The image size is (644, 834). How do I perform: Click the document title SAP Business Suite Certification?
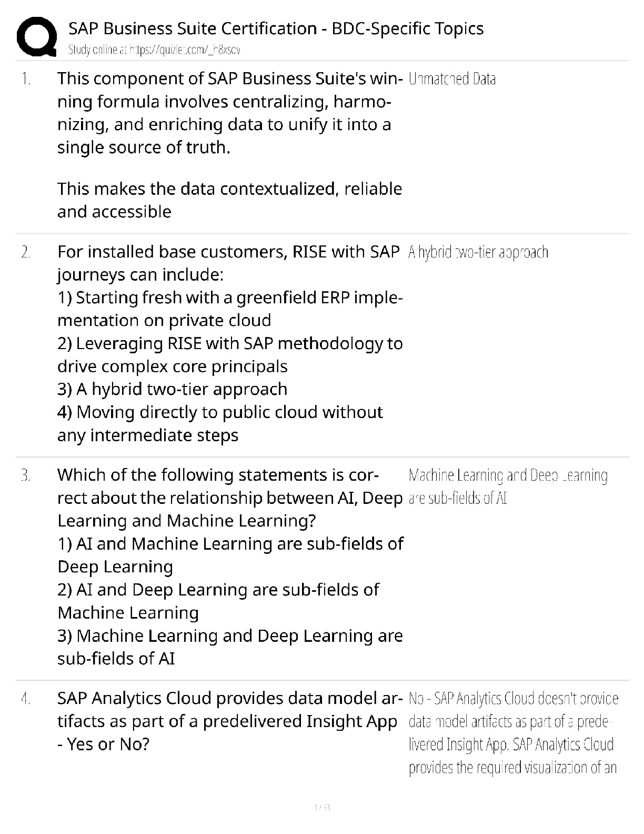[276, 28]
